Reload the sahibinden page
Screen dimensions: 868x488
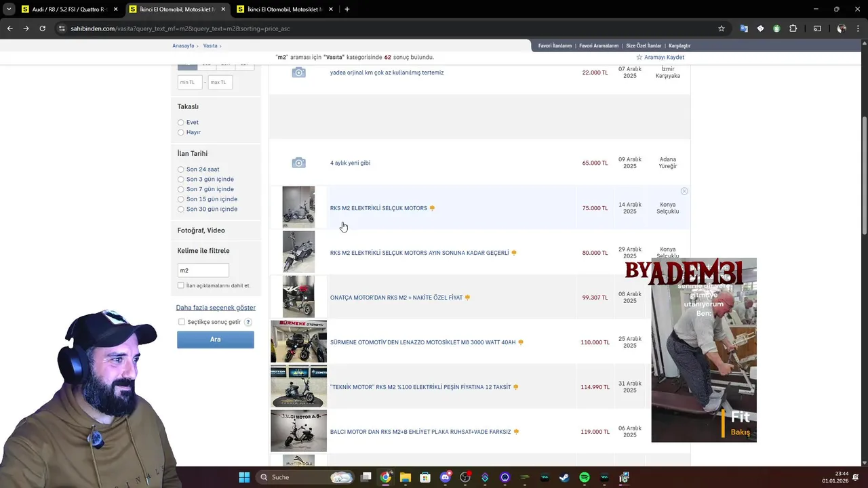42,28
